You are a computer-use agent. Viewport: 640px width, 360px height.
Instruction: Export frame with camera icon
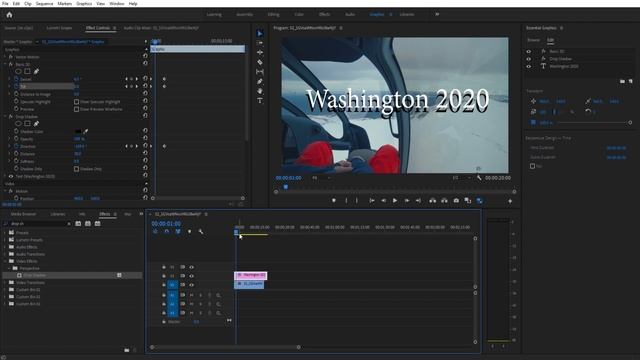(456, 200)
